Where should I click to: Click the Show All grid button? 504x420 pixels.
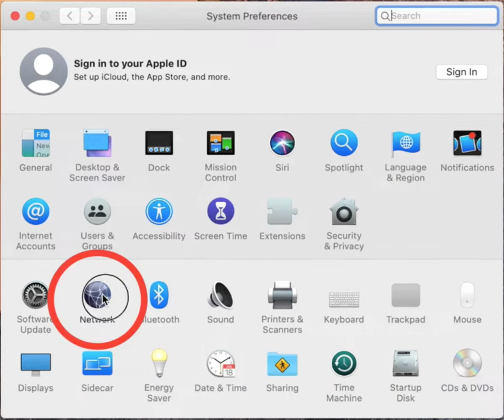tap(121, 16)
